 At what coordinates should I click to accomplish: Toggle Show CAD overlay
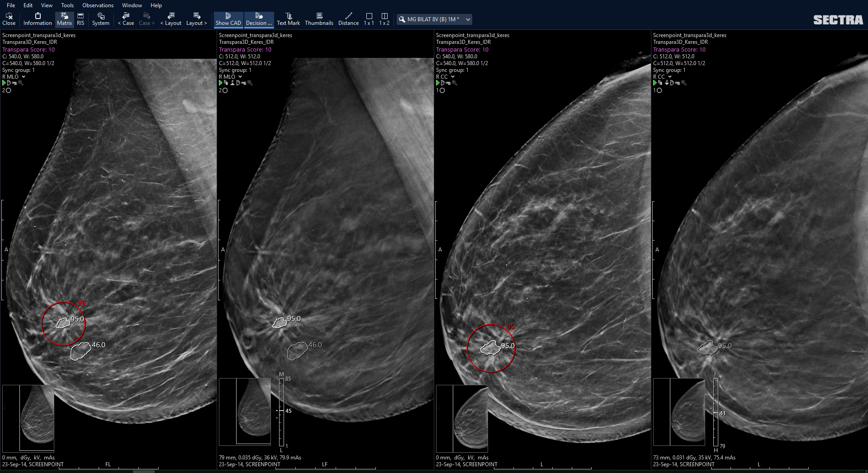coord(228,19)
